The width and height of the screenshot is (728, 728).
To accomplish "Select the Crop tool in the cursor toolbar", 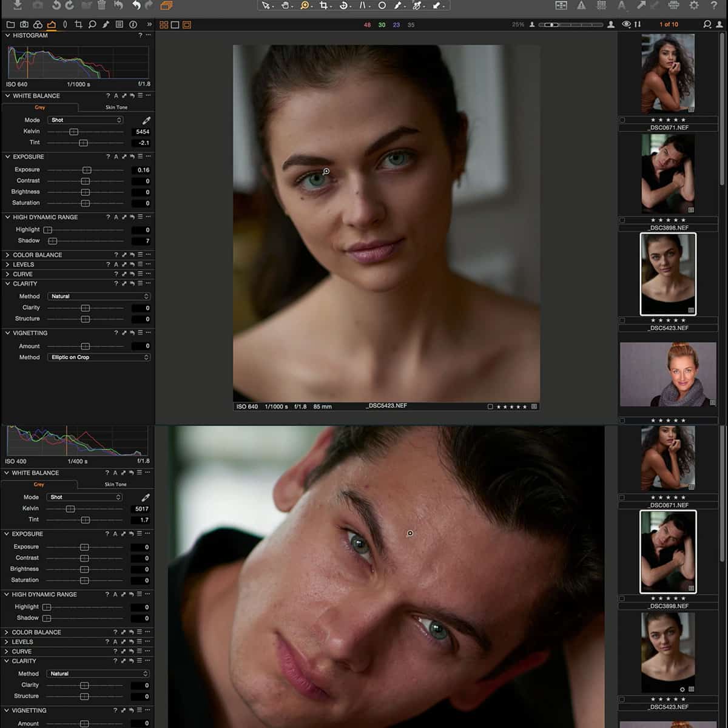I will [323, 6].
